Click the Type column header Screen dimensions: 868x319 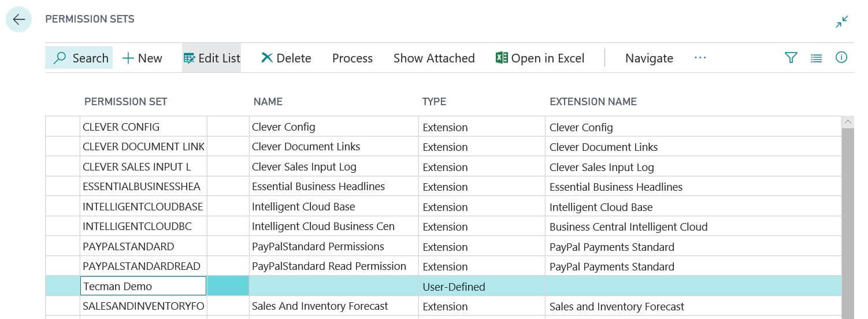coord(434,102)
